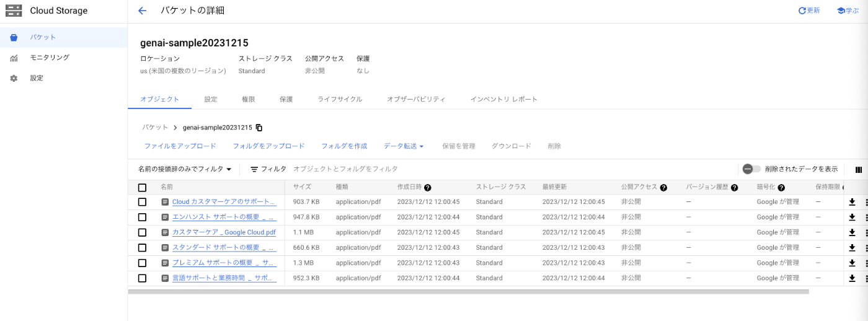Click the 1.3 MB size cell
The width and height of the screenshot is (868, 321).
coord(303,263)
